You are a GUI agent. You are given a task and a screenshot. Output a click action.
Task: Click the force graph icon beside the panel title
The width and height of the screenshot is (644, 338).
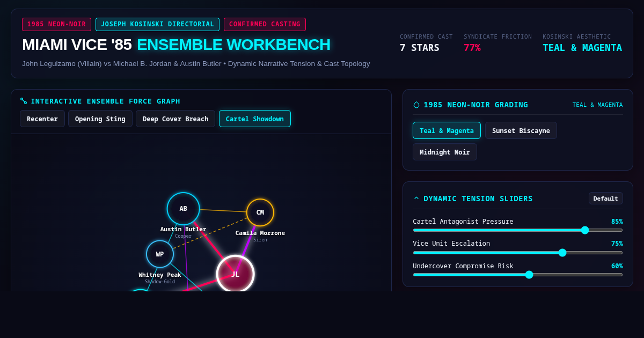[24, 101]
